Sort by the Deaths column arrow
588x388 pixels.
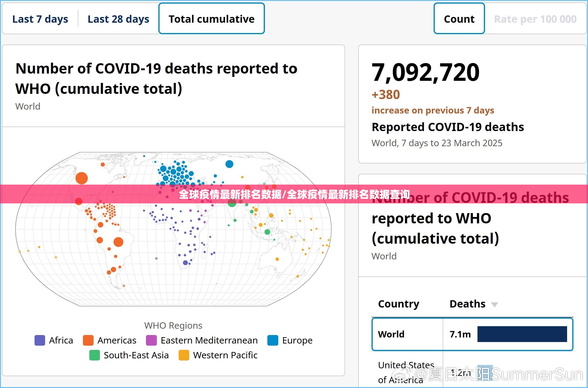494,304
